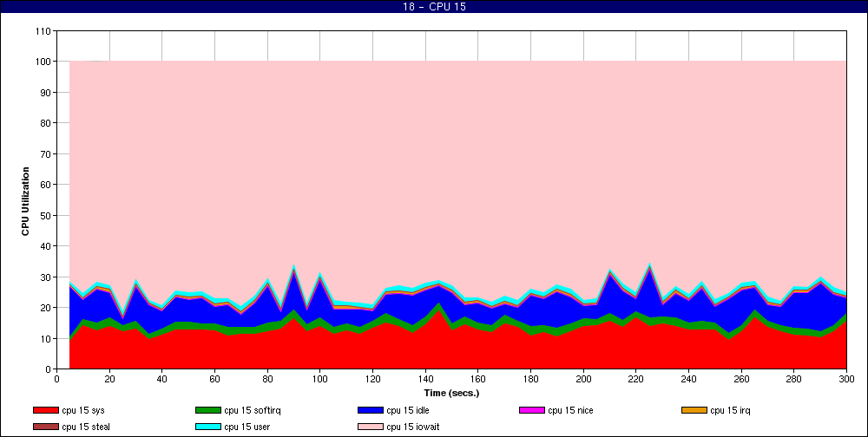Select the 'cpu 15 user' legend label
The image size is (868, 437).
[x=247, y=427]
